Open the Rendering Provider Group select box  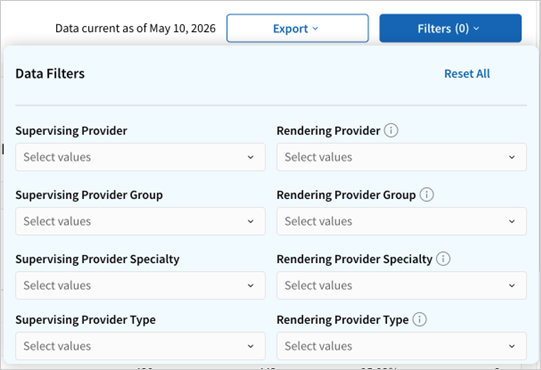pyautogui.click(x=401, y=221)
